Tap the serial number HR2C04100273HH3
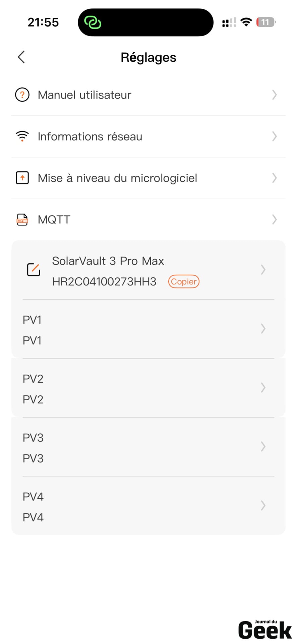Screen dimensions: 297x644 (104, 281)
